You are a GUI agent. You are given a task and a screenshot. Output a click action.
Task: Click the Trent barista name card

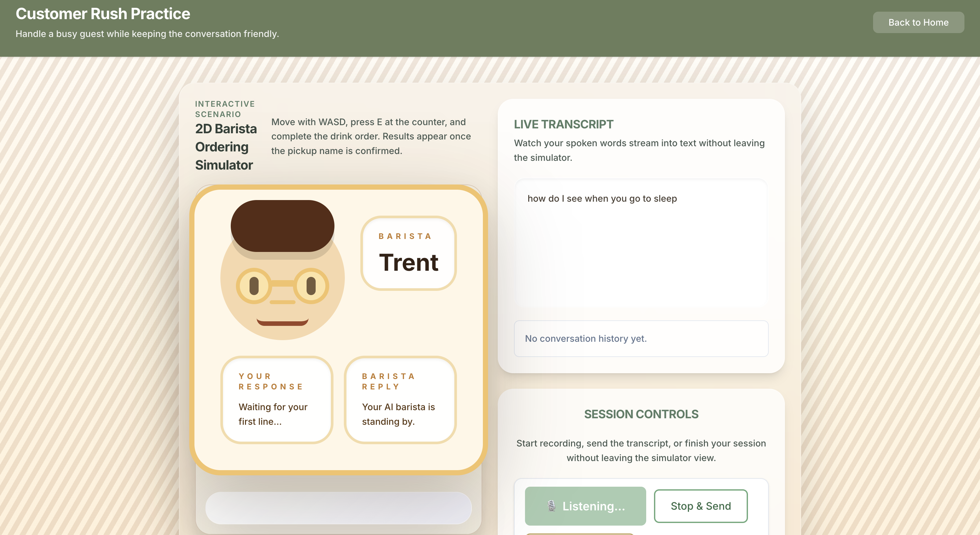click(x=408, y=254)
